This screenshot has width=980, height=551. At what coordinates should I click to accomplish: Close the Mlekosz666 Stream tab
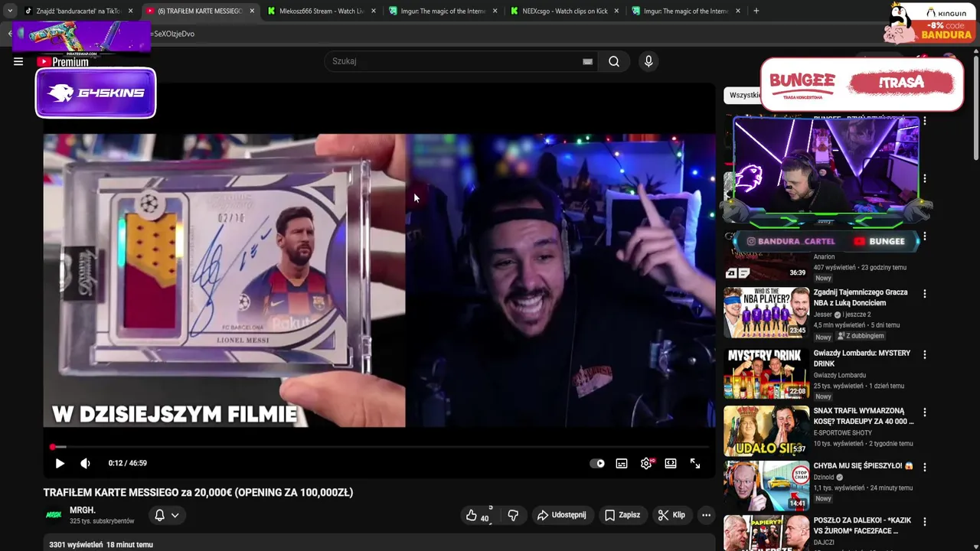pyautogui.click(x=373, y=11)
